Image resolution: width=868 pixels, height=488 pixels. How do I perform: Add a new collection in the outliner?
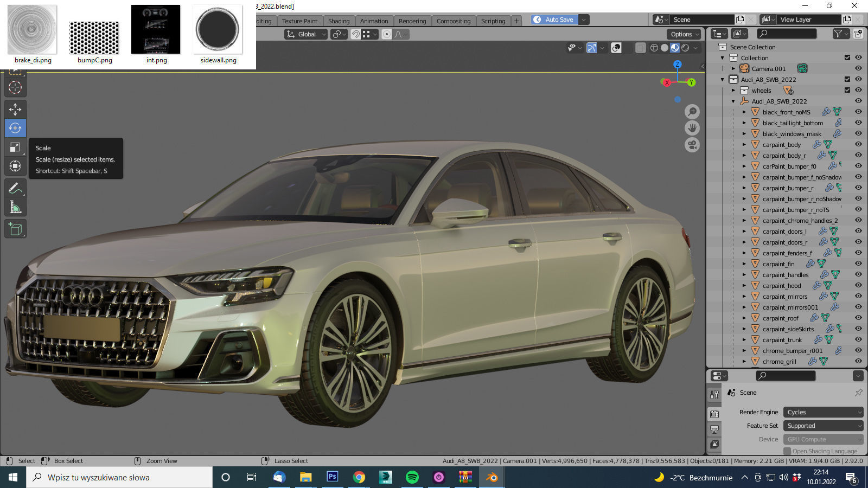click(x=858, y=34)
